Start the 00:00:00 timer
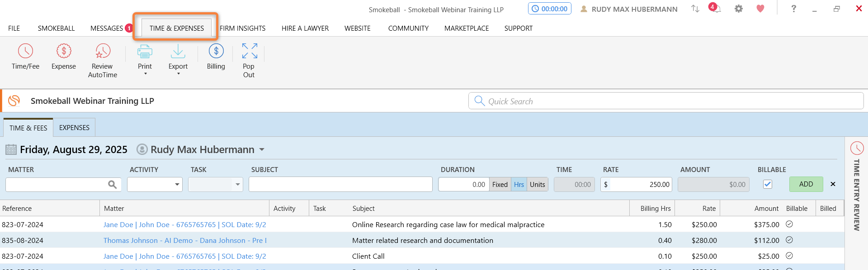The width and height of the screenshot is (868, 270). [x=550, y=9]
